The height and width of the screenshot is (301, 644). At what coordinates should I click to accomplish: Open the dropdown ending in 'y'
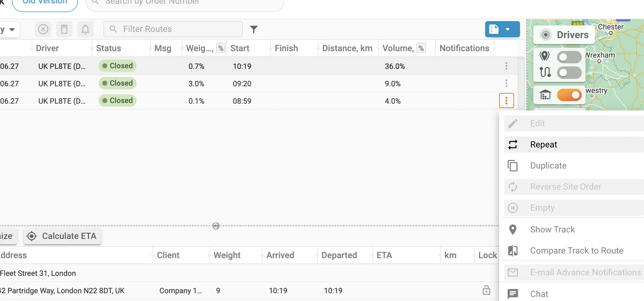pyautogui.click(x=9, y=29)
